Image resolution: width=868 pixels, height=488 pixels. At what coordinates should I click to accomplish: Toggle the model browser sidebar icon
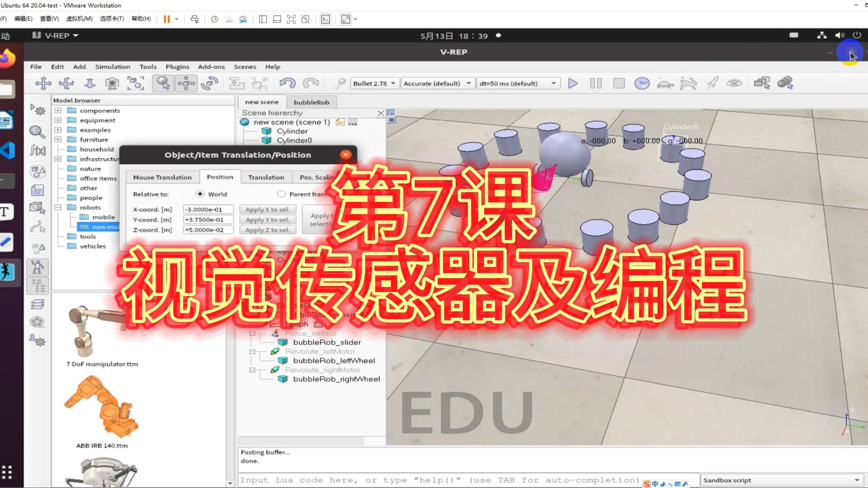coord(38,267)
